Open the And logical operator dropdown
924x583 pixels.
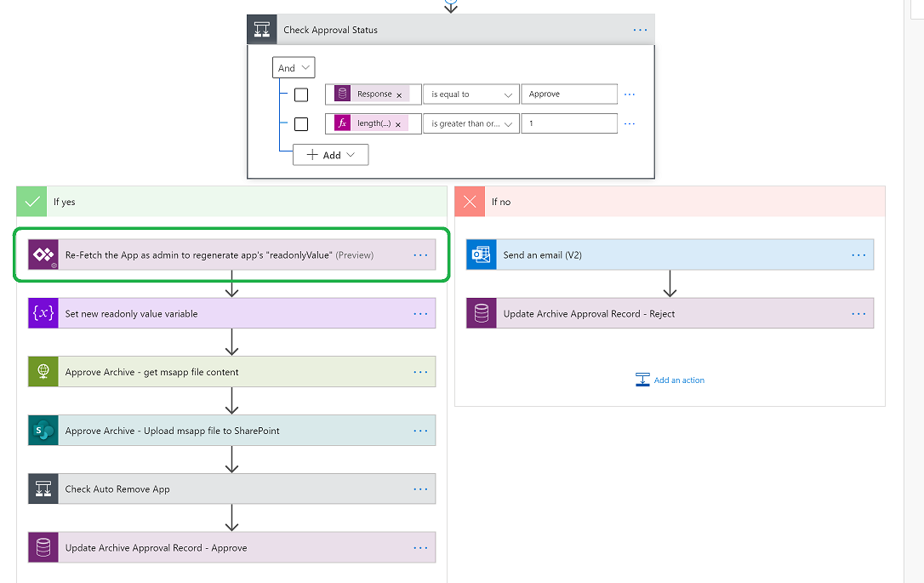(294, 68)
